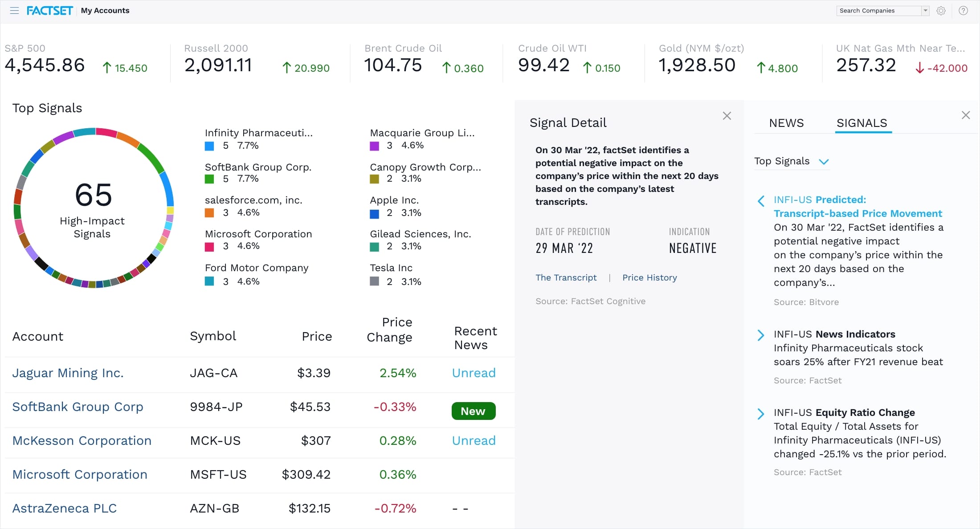Click the green Gilead Sciences swatch
Image resolution: width=980 pixels, height=529 pixels.
375,247
